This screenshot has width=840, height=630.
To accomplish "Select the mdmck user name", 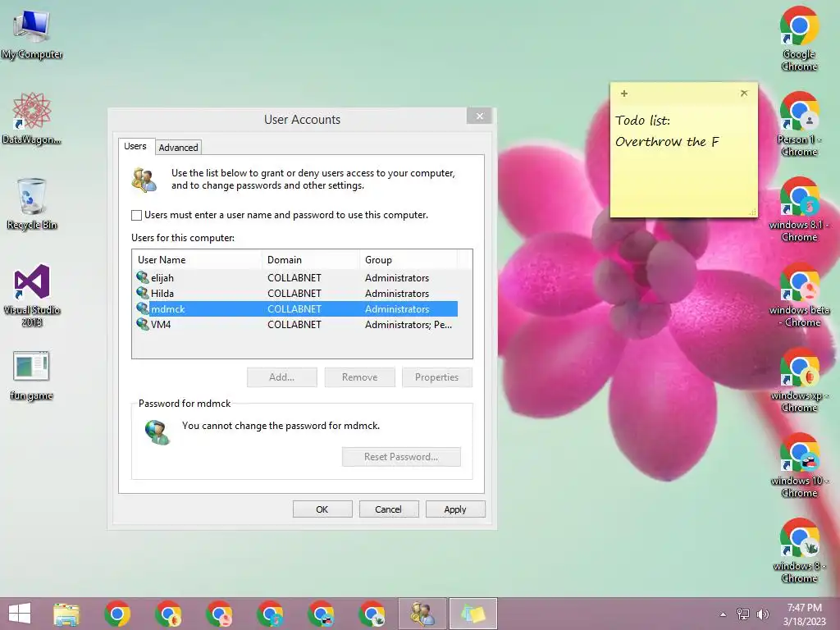I will (167, 309).
